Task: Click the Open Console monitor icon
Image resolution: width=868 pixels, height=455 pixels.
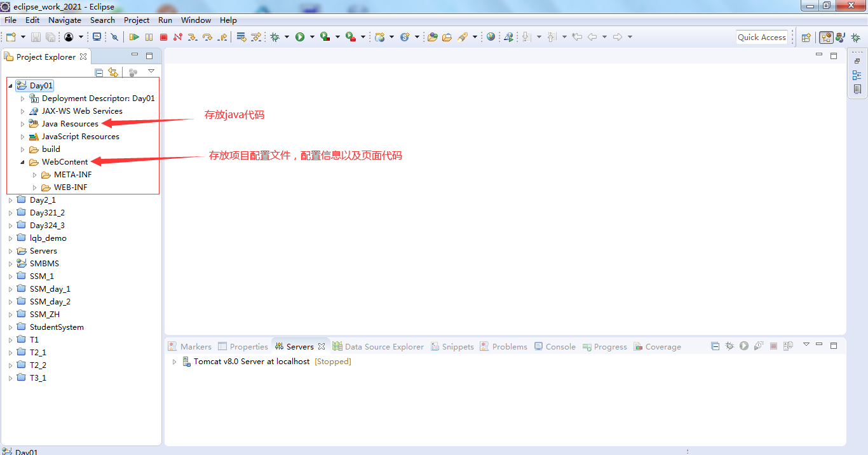Action: [x=97, y=37]
